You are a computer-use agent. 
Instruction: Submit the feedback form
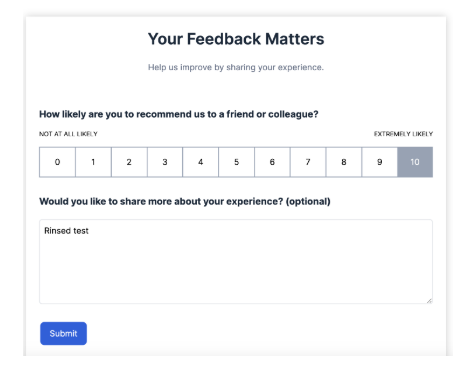(x=63, y=333)
